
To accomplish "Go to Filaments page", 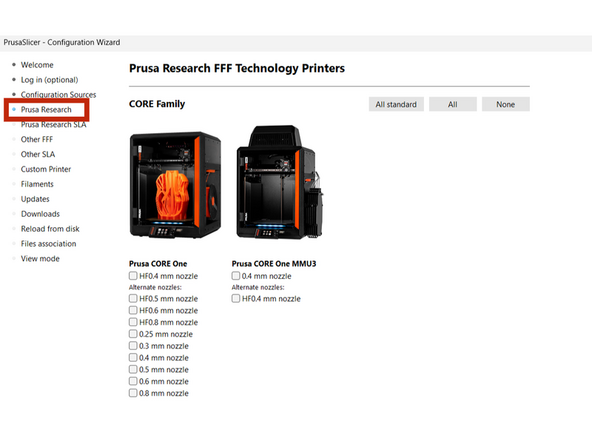I will [x=37, y=184].
